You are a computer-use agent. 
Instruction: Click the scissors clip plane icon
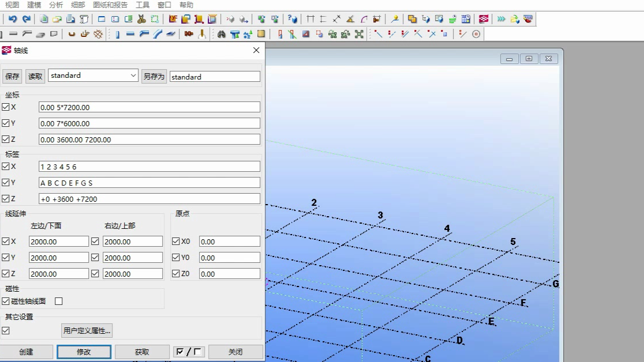pos(141,19)
